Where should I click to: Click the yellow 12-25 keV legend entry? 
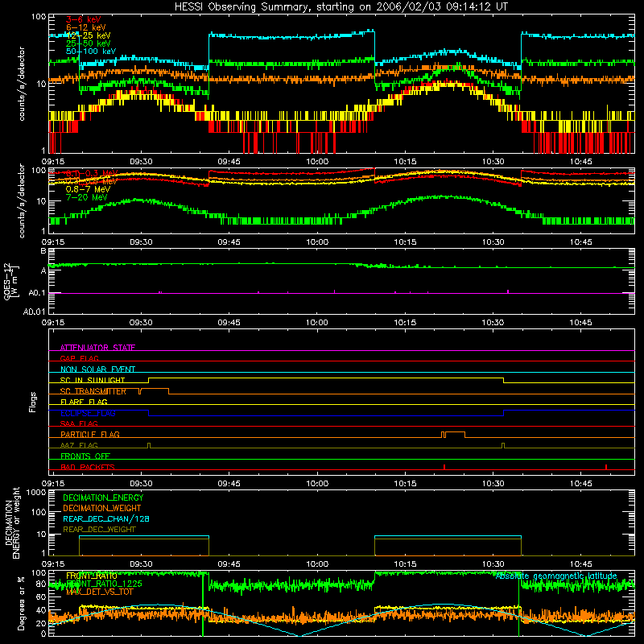89,35
